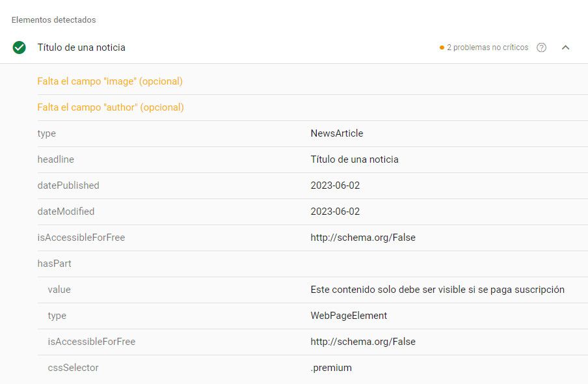Collapse the 'Título de una noticia' section
The width and height of the screenshot is (588, 384).
tap(565, 47)
